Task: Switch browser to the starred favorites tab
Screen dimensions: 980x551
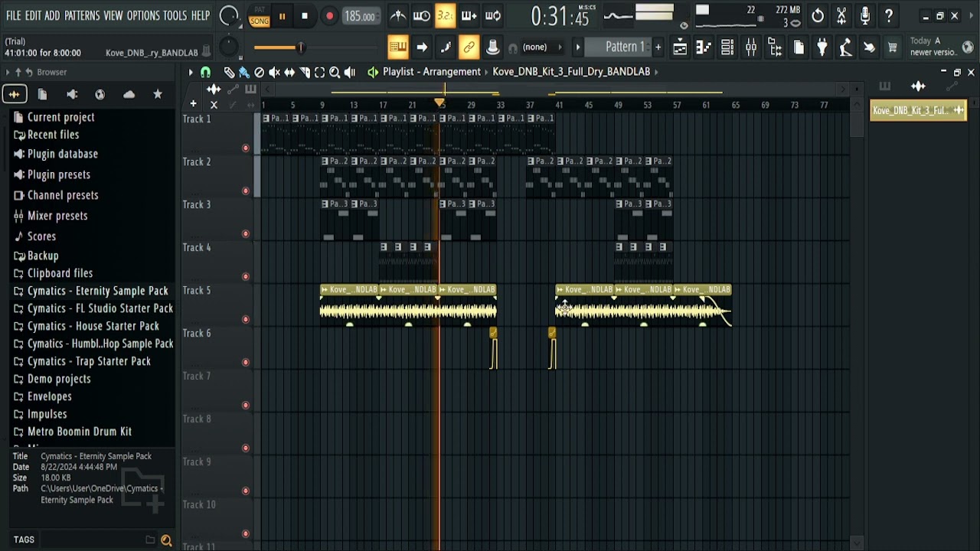Action: 158,94
